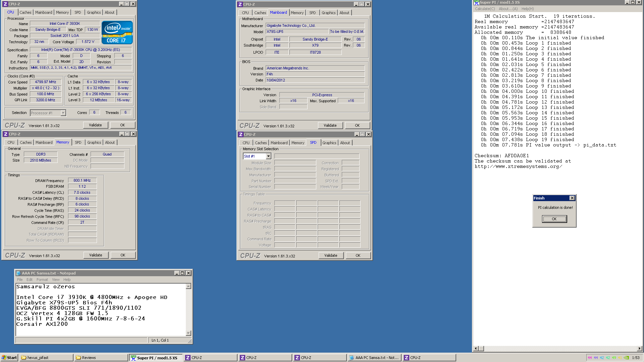
Task: Open SPD tab in the CPU-tab CPU-Z window
Action: [x=77, y=12]
